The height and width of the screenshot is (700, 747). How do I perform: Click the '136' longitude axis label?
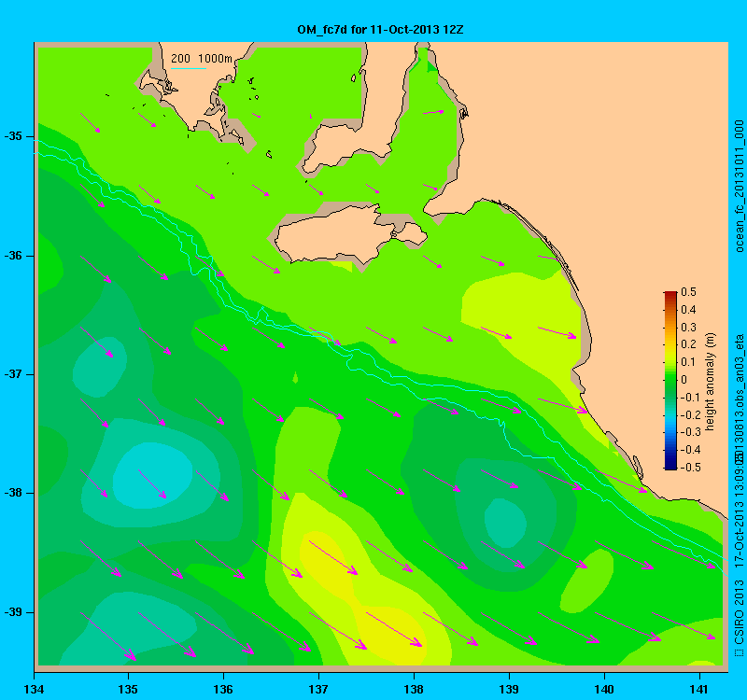pos(223,689)
